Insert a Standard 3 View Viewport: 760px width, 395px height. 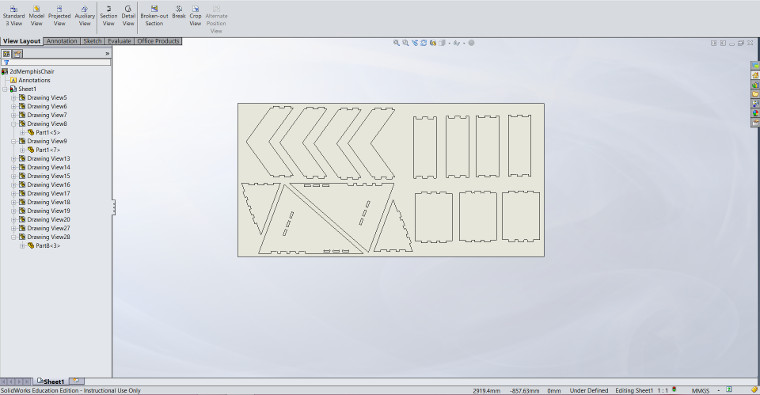click(x=14, y=16)
